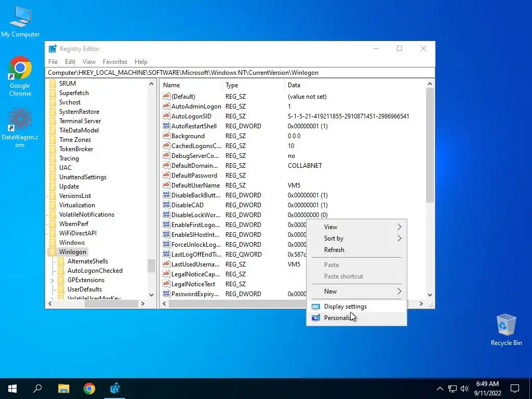
Task: Click the SRUM folder icon
Action: tap(52, 84)
